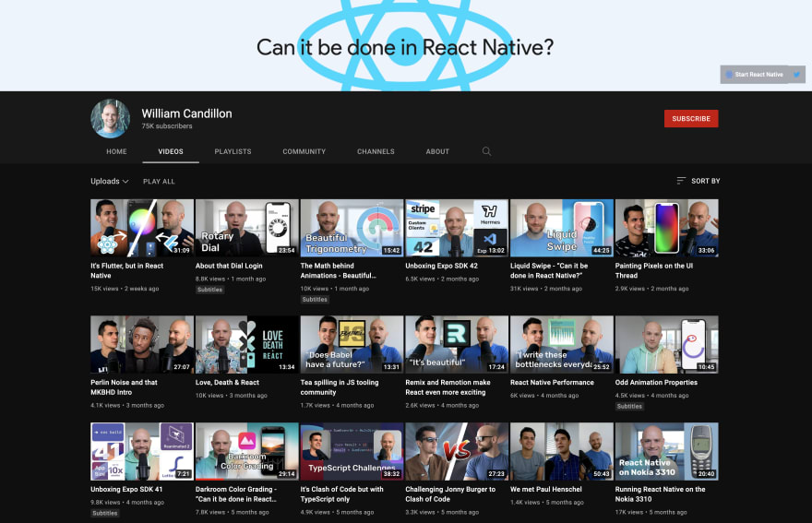The image size is (812, 523).
Task: Click the '75K subscribers' text
Action: [167, 125]
